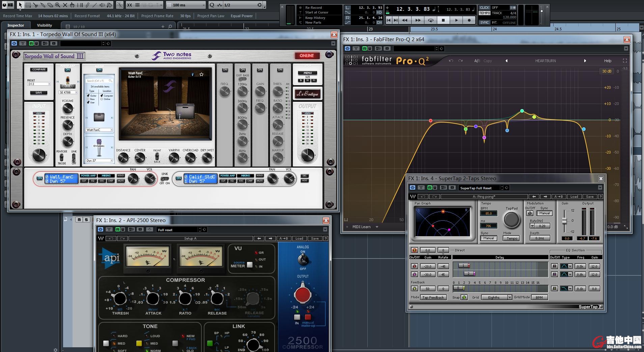Screen dimensions: 644x352
Task: Open track search magnifier icon
Action: [170, 26]
